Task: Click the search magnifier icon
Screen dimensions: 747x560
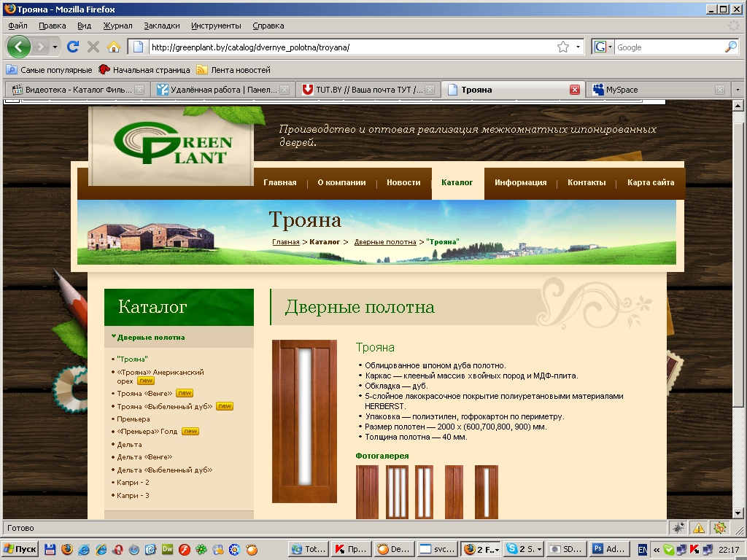Action: 731,47
